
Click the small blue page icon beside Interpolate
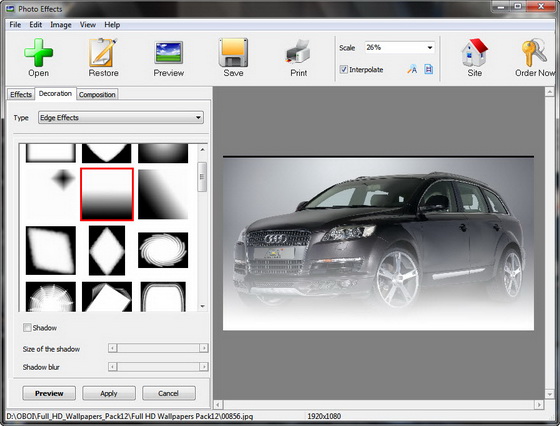429,69
